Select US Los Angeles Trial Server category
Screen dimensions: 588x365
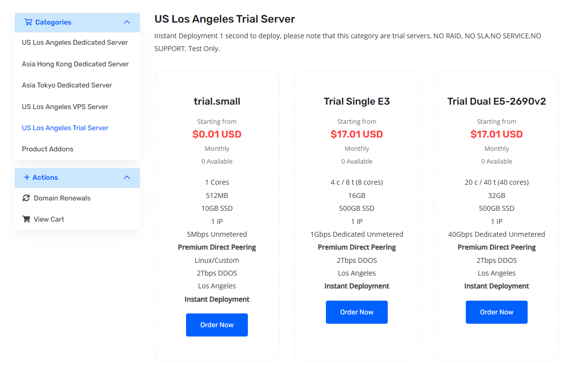65,128
